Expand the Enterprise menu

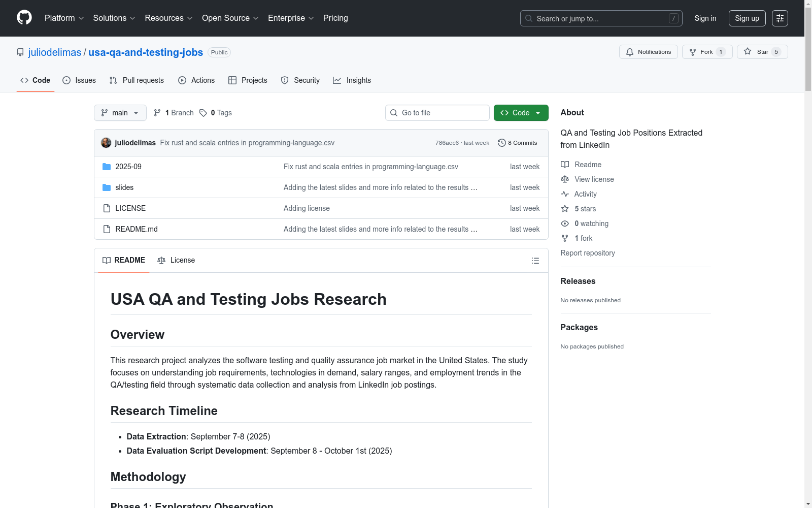[x=291, y=18]
